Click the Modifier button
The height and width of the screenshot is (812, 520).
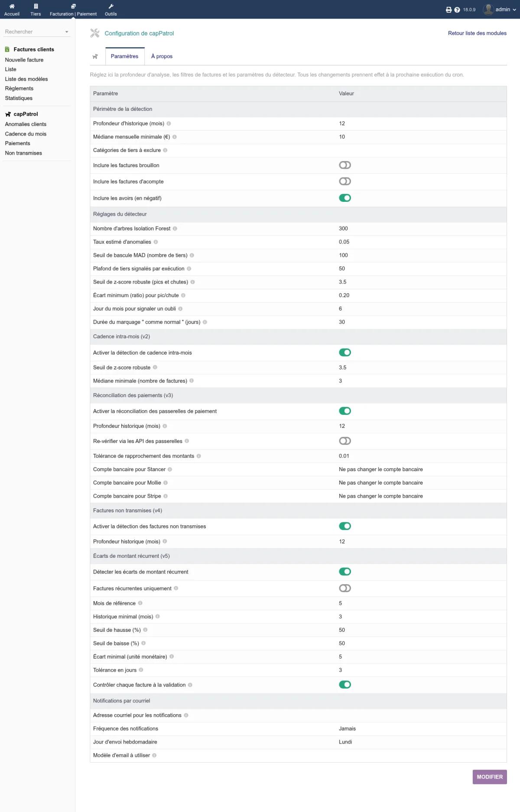click(490, 777)
